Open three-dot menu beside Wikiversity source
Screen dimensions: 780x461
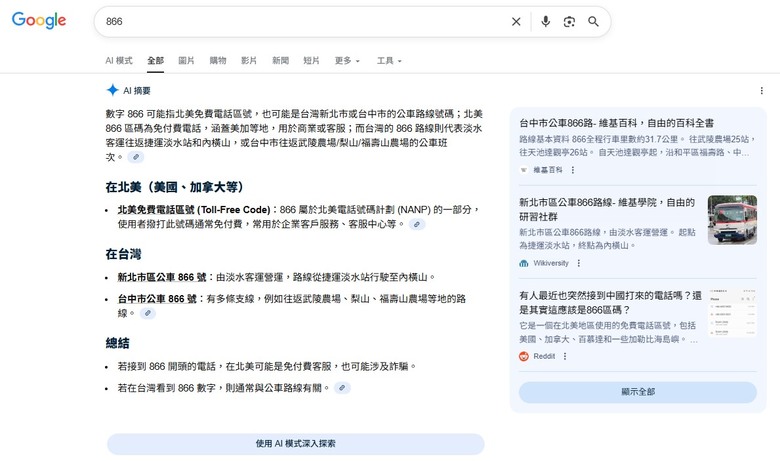(579, 263)
